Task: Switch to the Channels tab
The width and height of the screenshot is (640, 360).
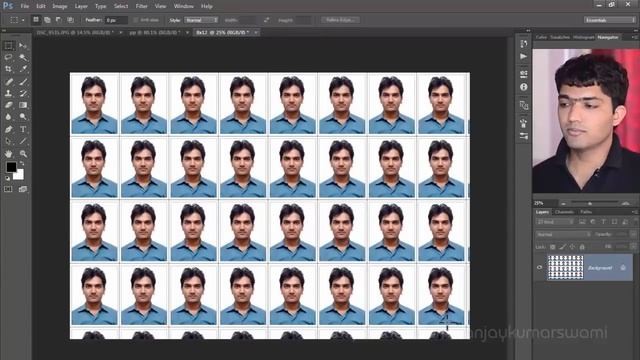Action: click(x=564, y=212)
